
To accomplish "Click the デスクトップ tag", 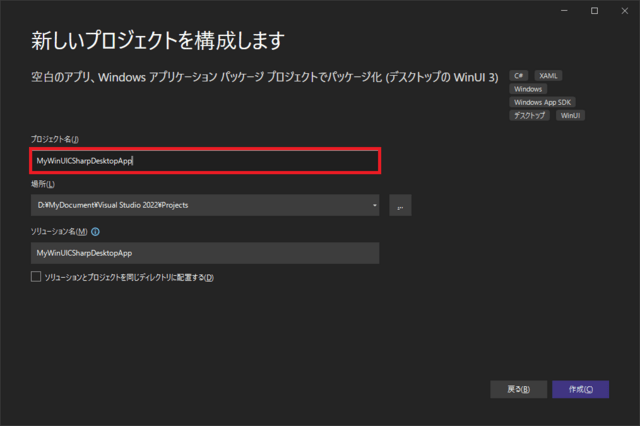I will [530, 116].
